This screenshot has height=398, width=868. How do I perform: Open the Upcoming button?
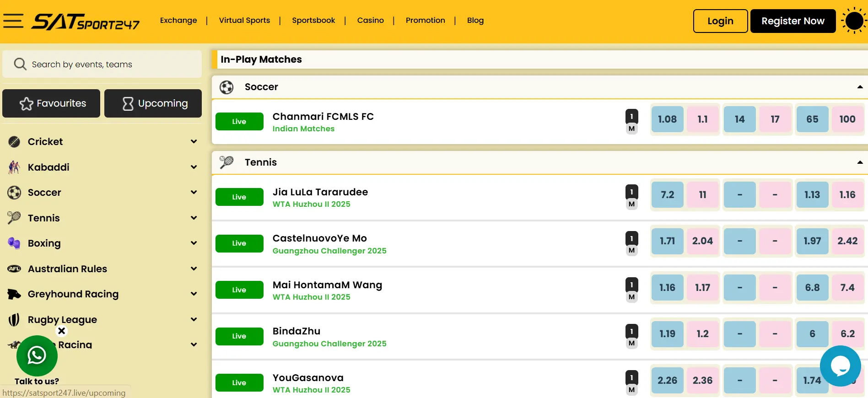(x=153, y=103)
